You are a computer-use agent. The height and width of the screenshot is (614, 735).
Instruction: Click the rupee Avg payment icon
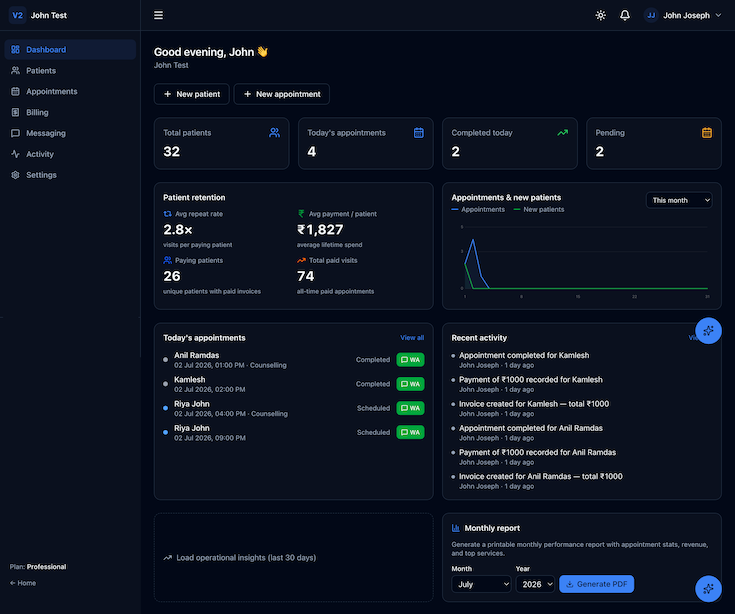[301, 214]
